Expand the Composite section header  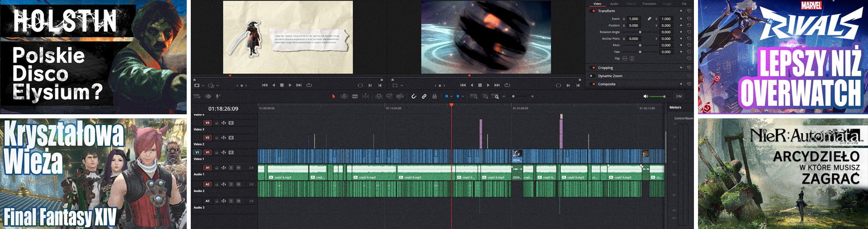(607, 84)
